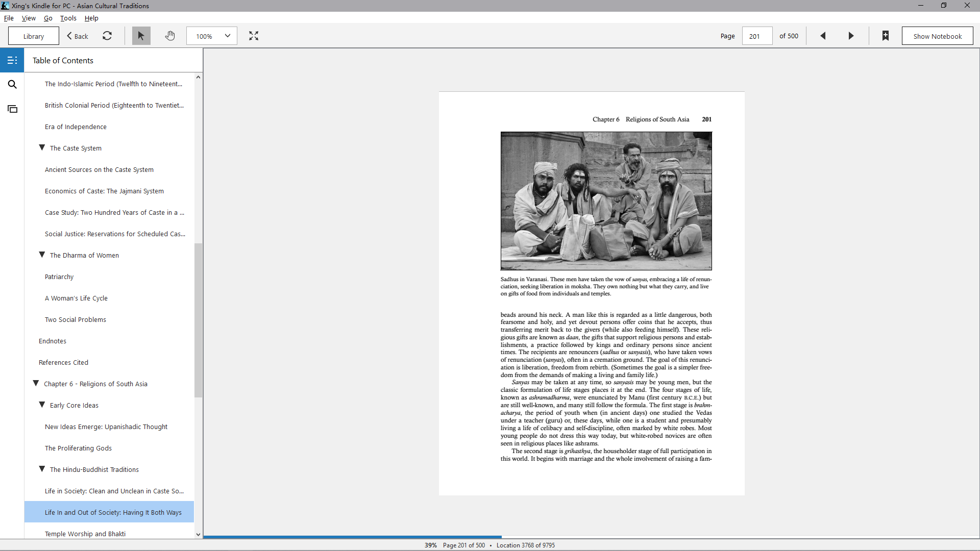Go to next page arrow

pyautogui.click(x=851, y=36)
